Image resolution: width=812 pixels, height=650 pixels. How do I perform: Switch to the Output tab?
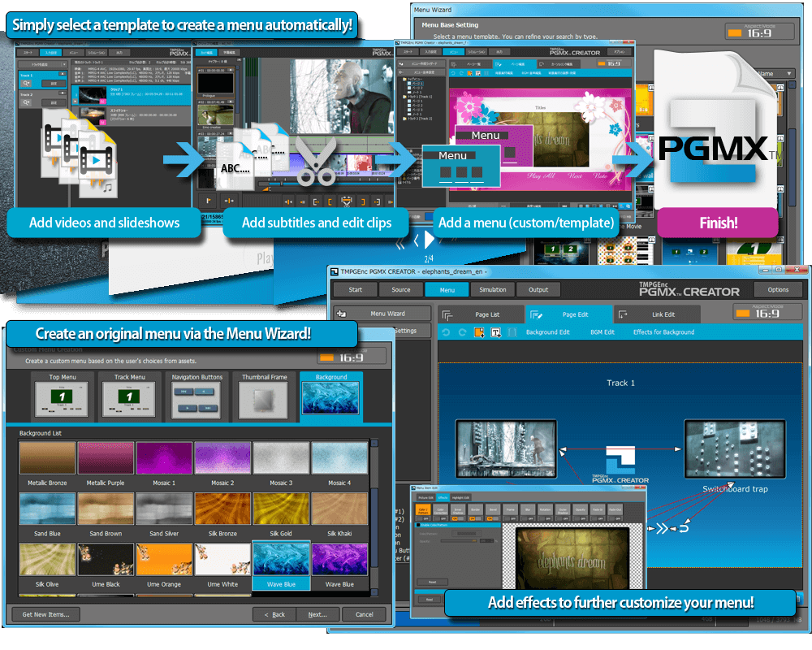pyautogui.click(x=538, y=290)
